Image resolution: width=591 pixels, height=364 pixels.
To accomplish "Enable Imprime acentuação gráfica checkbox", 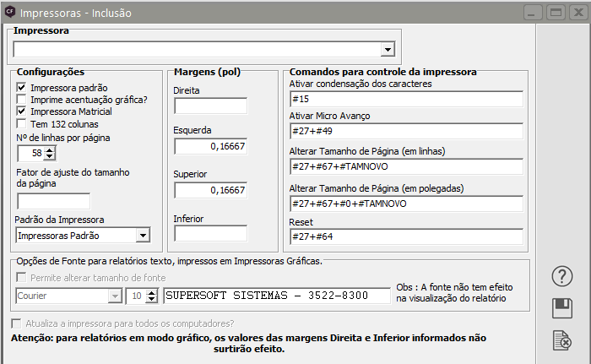I will 22,100.
